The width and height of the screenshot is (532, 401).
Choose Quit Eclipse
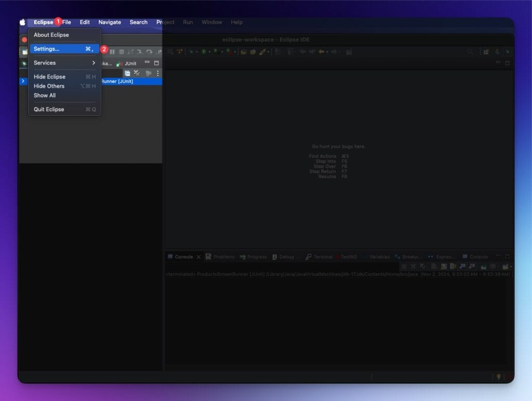coord(64,109)
